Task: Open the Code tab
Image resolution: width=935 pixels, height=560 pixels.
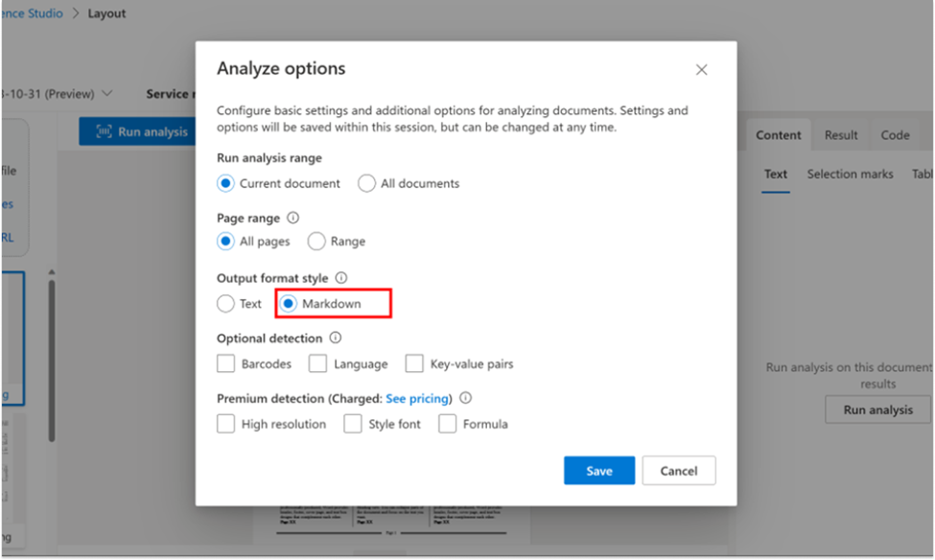Action: pyautogui.click(x=895, y=135)
